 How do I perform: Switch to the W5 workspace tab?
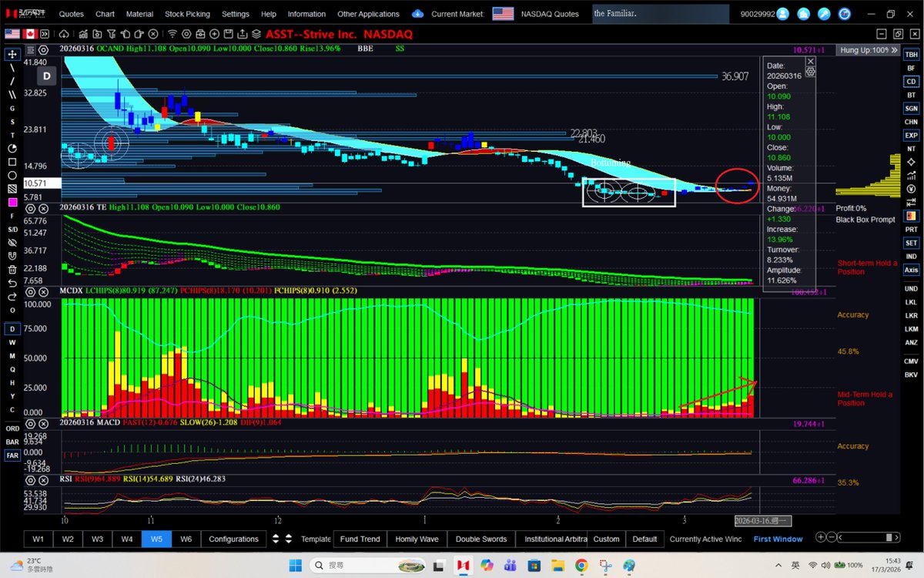pos(156,539)
